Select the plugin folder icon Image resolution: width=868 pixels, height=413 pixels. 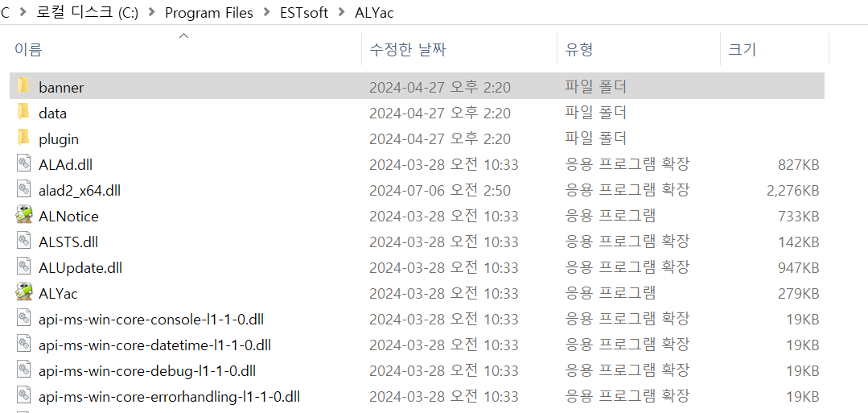23,138
